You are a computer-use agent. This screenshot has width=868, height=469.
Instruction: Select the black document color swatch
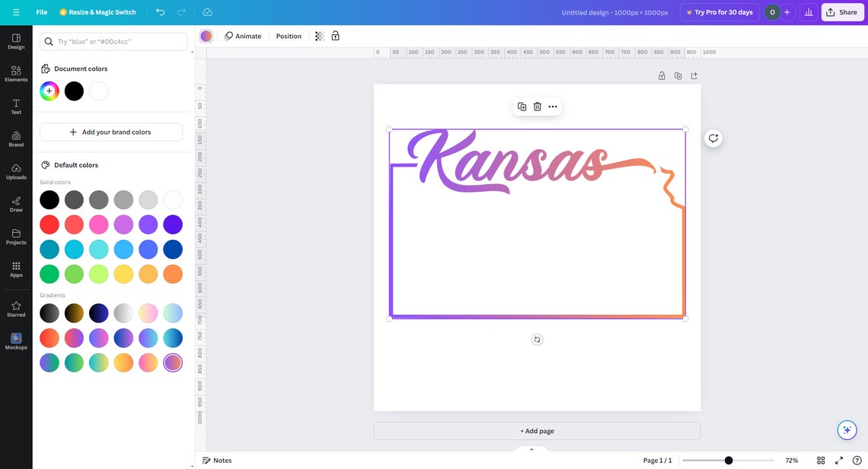point(73,91)
